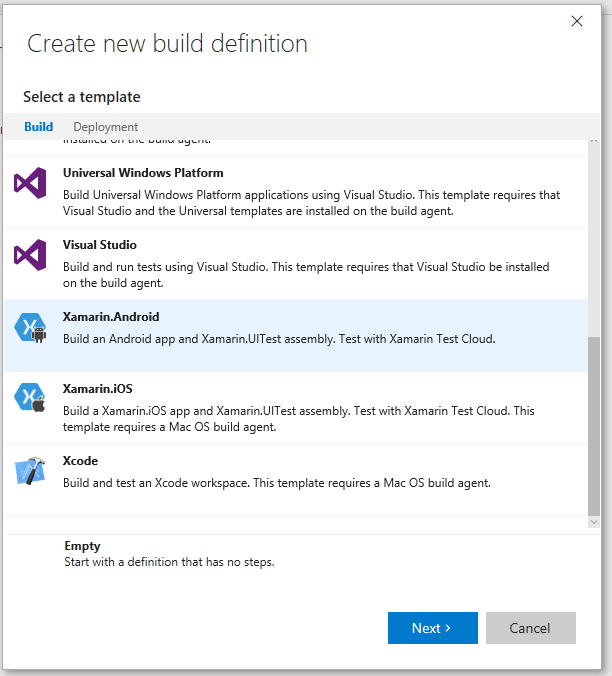Click the Universal Windows Platform Visual Studio icon
This screenshot has width=612, height=676.
pos(30,183)
